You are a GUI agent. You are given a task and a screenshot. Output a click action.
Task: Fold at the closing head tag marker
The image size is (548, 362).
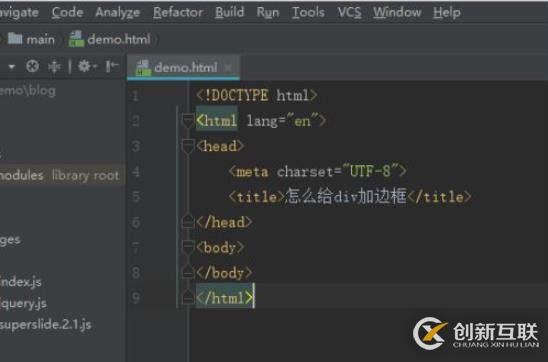click(188, 222)
